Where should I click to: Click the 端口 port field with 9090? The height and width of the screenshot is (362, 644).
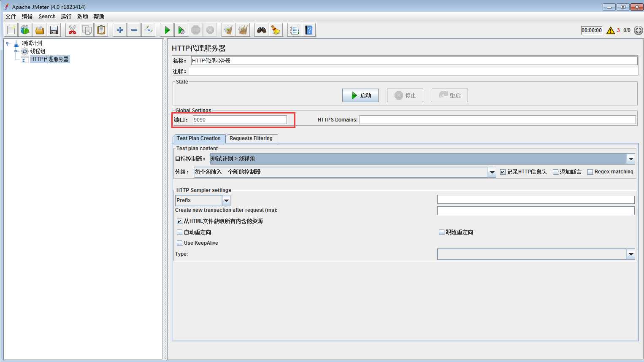240,120
